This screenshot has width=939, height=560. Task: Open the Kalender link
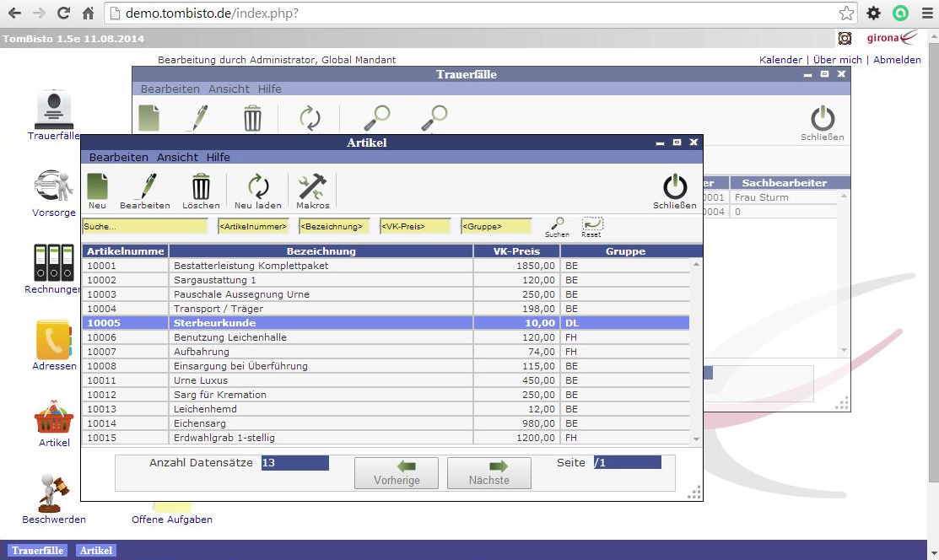pyautogui.click(x=780, y=60)
